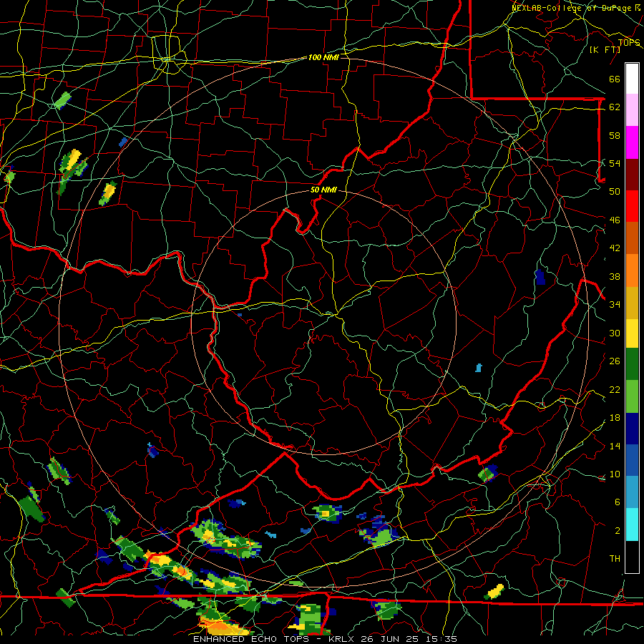Pick the bright red legend color band

pos(632,206)
